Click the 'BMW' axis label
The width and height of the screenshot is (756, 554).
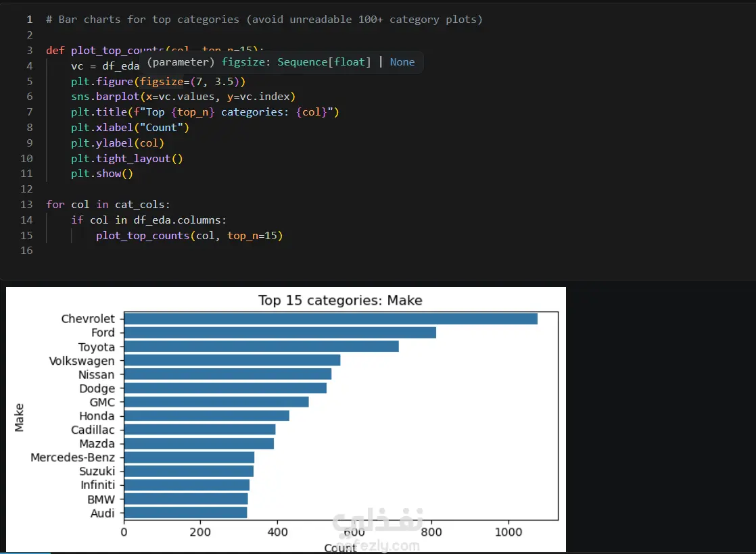(101, 499)
